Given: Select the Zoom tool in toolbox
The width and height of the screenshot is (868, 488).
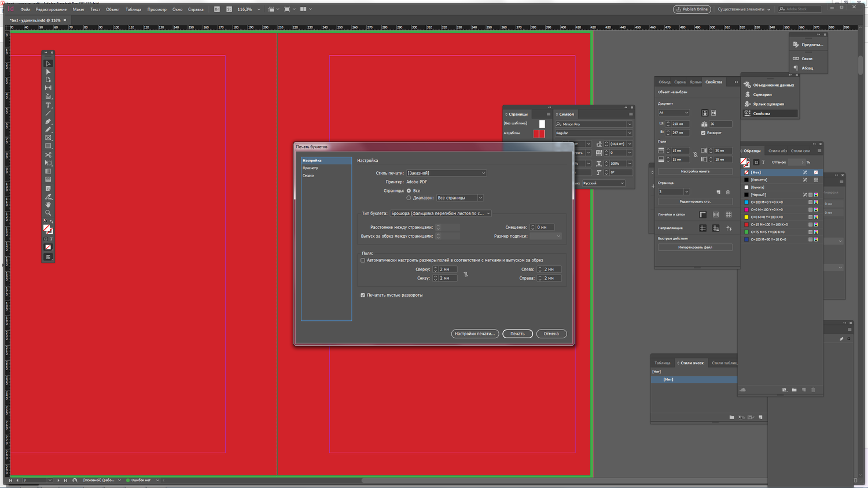Looking at the screenshot, I should tap(48, 213).
